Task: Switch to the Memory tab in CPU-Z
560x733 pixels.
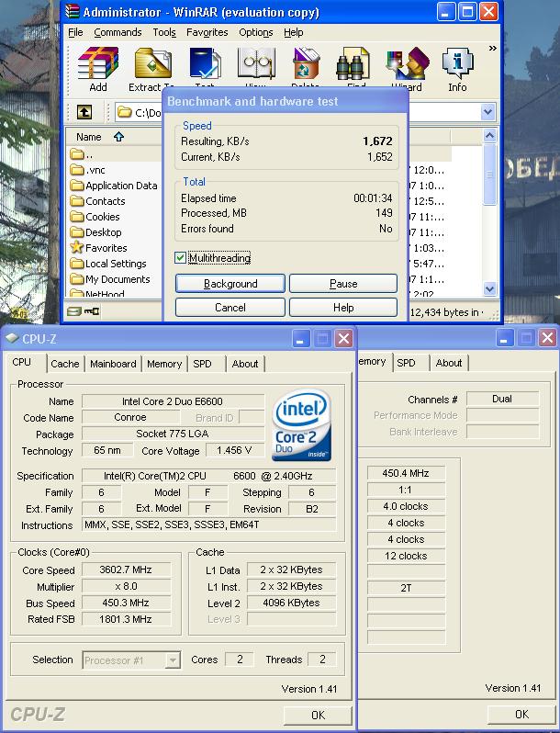Action: [164, 364]
